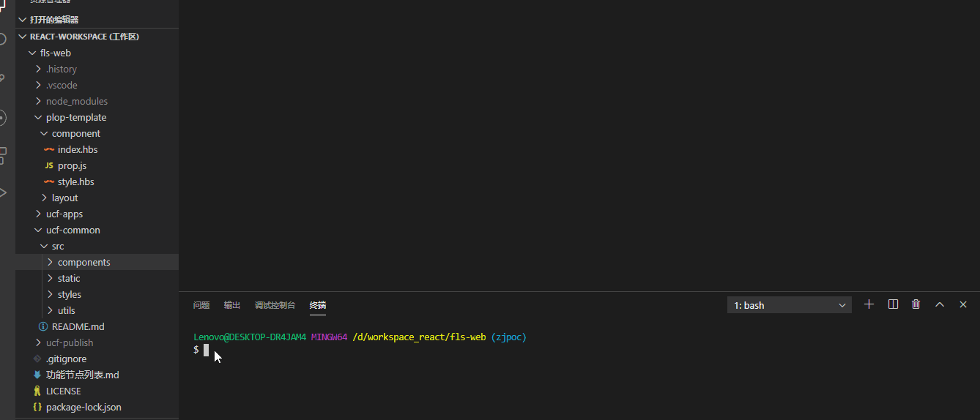This screenshot has width=980, height=420.
Task: Click the git icon of .gitignore
Action: pyautogui.click(x=37, y=359)
